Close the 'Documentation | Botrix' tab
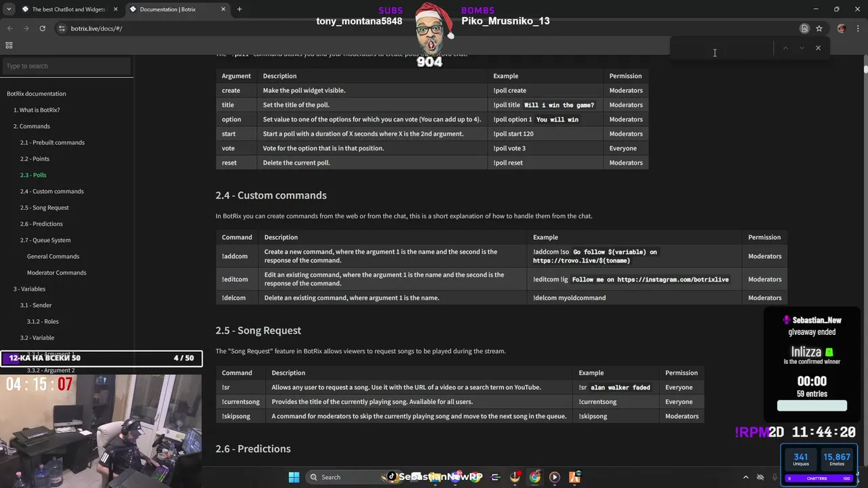This screenshot has height=488, width=868. [x=223, y=9]
